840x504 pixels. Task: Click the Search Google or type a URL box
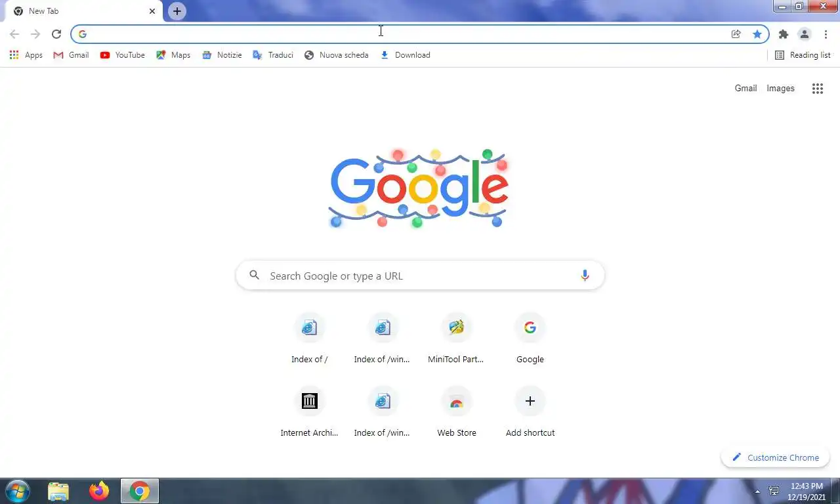click(x=420, y=276)
